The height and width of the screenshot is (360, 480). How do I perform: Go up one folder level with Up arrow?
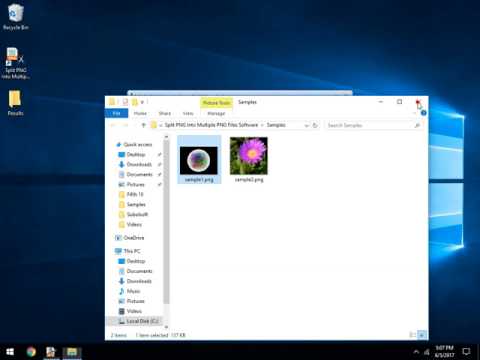pyautogui.click(x=144, y=125)
